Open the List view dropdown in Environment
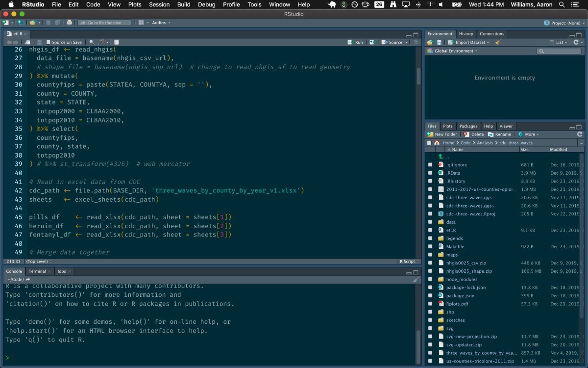 [559, 42]
